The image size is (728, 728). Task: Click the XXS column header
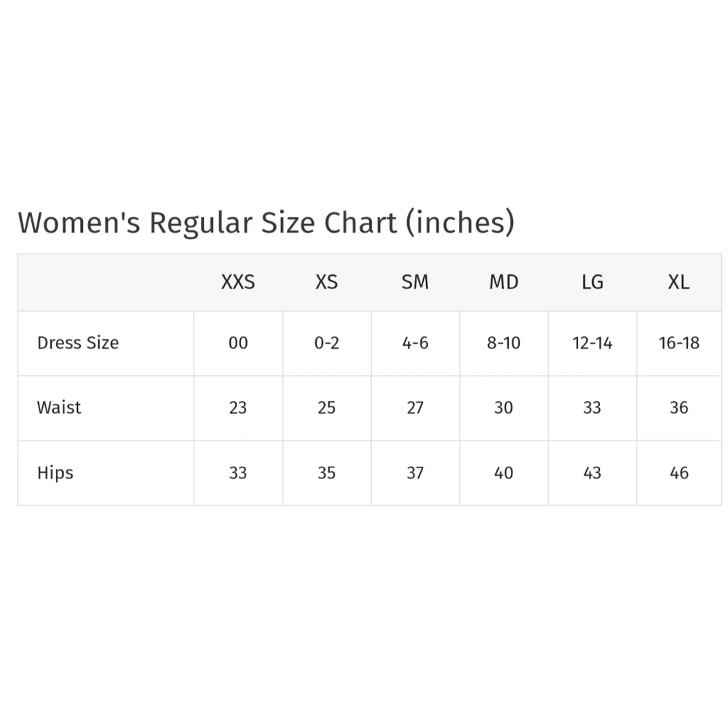[238, 282]
